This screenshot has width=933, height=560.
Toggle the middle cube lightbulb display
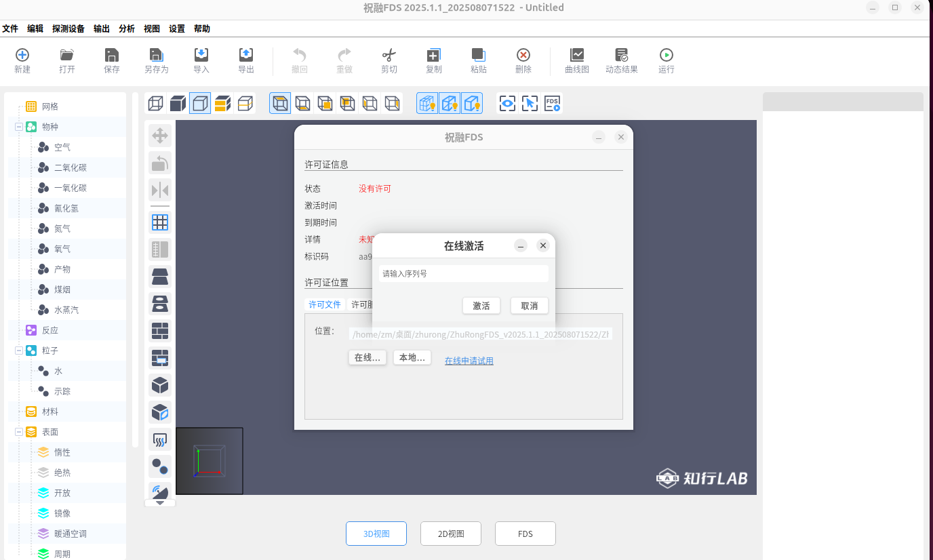click(x=450, y=103)
